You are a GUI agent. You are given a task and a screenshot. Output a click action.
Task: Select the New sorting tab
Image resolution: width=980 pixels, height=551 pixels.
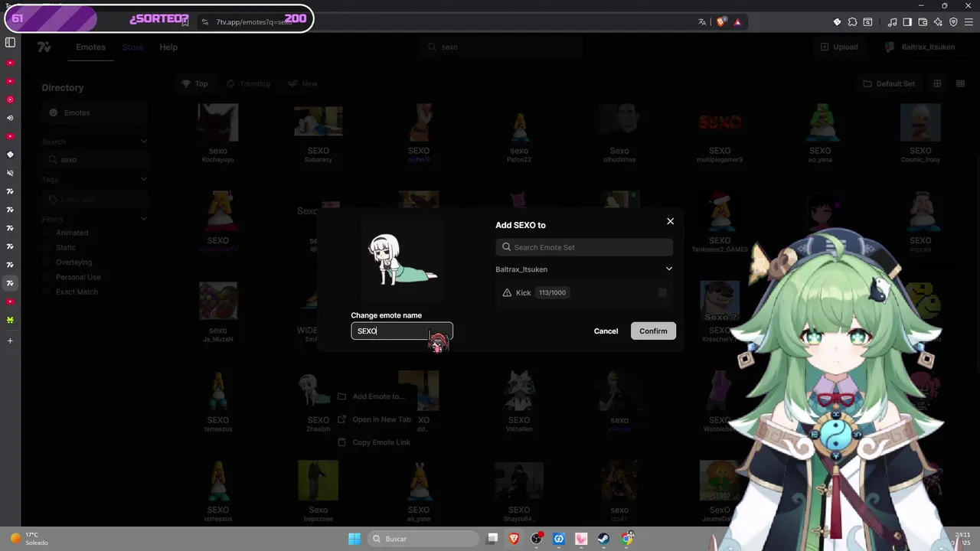(x=302, y=83)
